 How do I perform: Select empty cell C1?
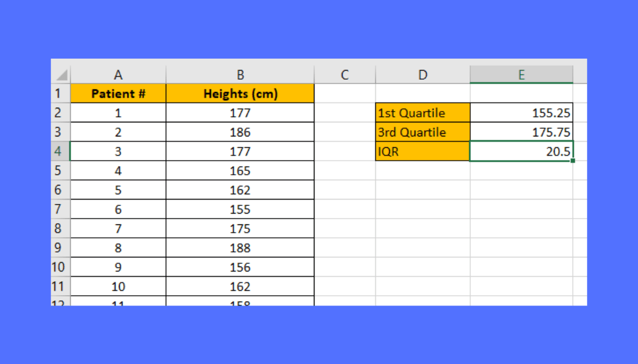345,94
